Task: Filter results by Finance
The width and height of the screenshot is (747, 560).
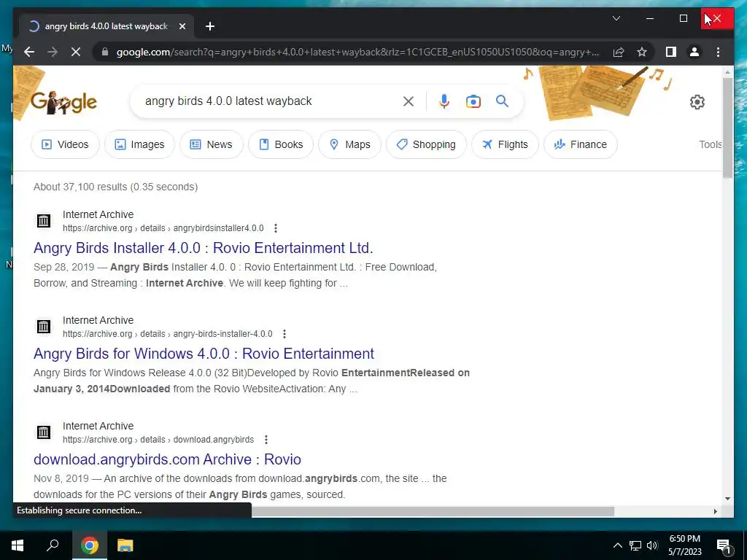Action: (x=581, y=144)
